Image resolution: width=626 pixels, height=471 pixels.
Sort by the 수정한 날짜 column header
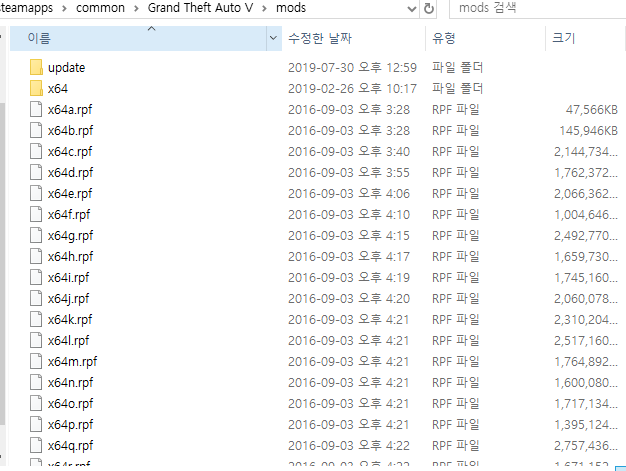click(x=353, y=38)
